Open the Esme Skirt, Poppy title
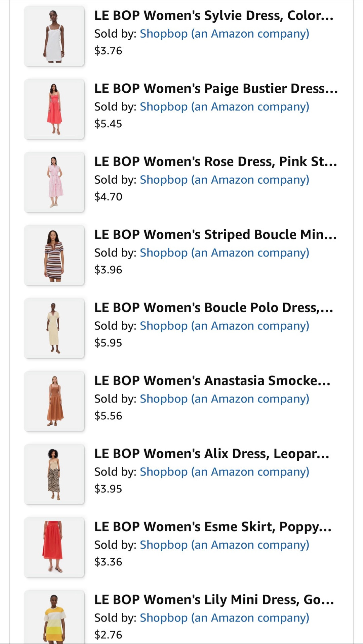Viewport: 363px width, 644px height. point(213,527)
